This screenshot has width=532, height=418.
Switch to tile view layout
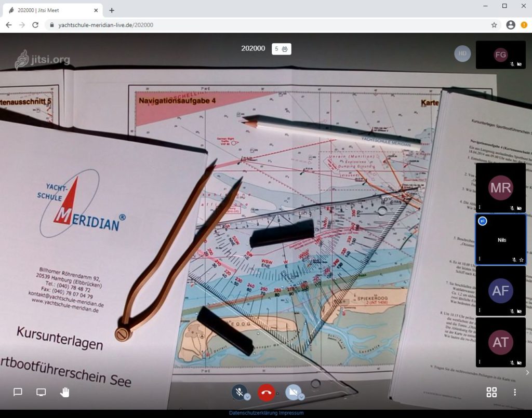[491, 392]
